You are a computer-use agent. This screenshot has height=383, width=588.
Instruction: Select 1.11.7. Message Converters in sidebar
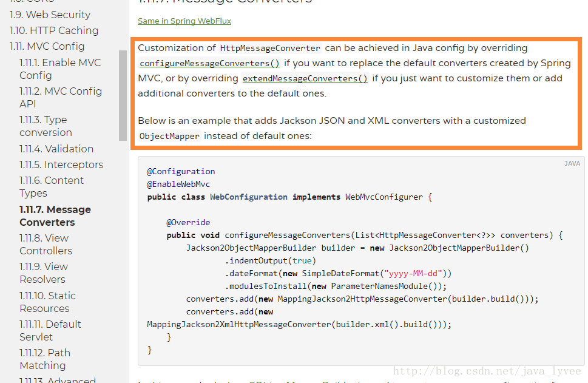pyautogui.click(x=55, y=215)
